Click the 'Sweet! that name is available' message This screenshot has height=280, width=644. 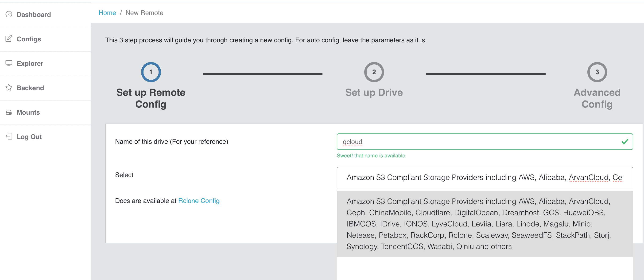[x=371, y=156]
